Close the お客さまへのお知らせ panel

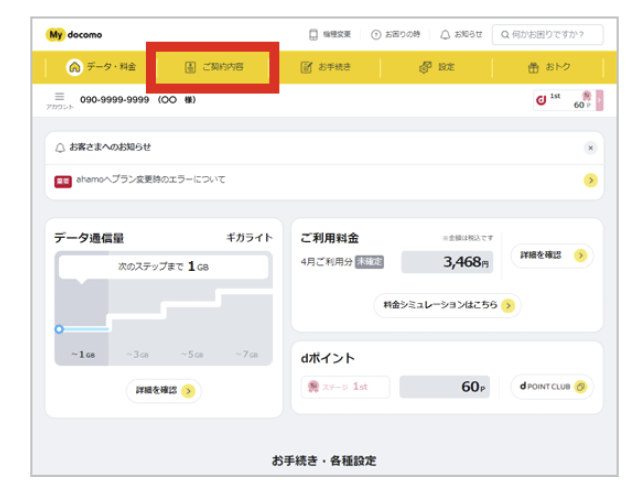[x=590, y=148]
